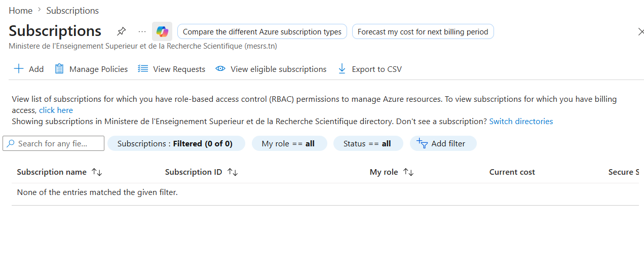Close the Subscriptions blade

[640, 32]
